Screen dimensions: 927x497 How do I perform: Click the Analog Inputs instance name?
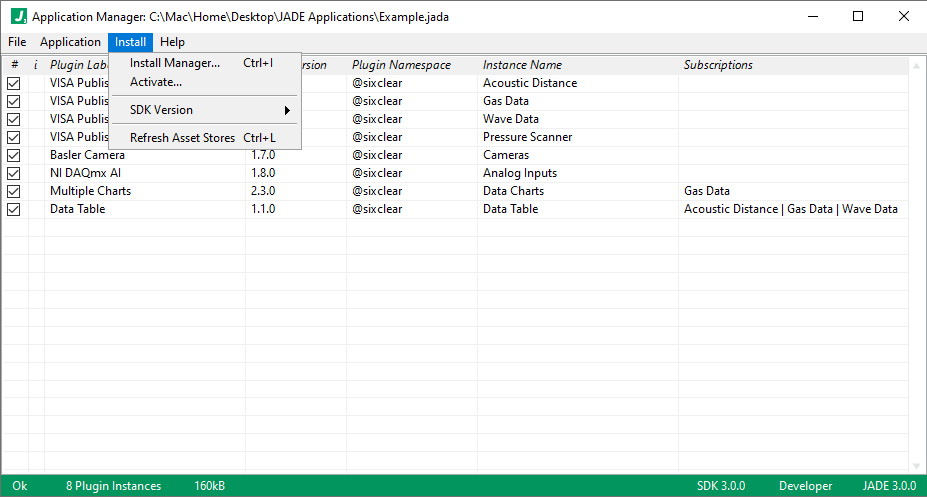(520, 173)
